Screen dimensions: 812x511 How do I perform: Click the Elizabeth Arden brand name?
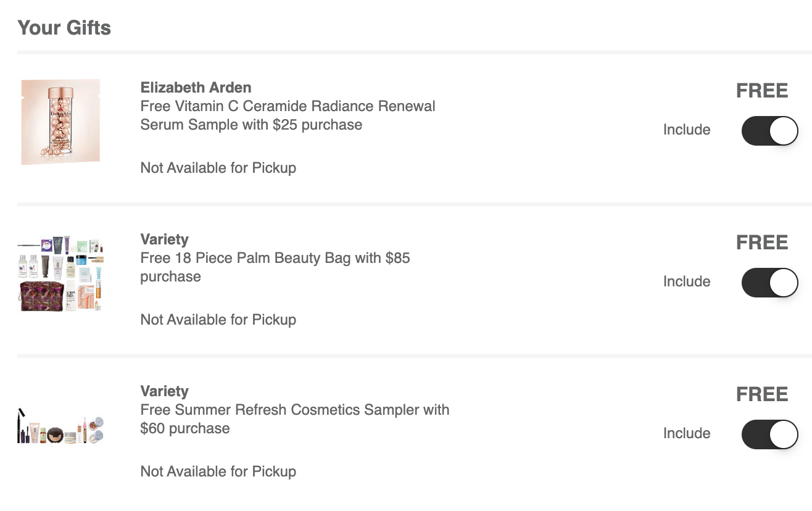(196, 88)
